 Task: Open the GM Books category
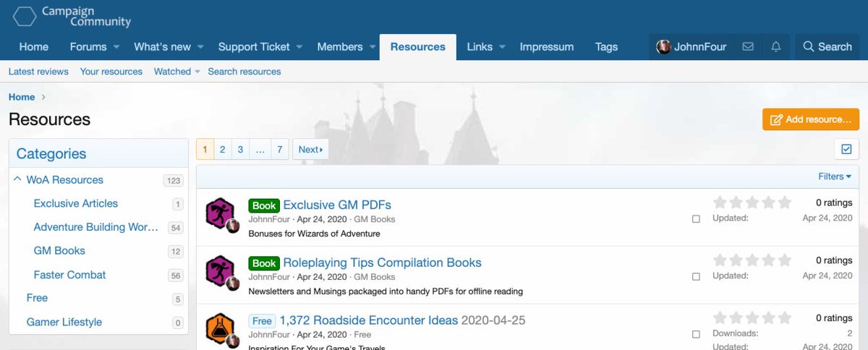coord(59,251)
